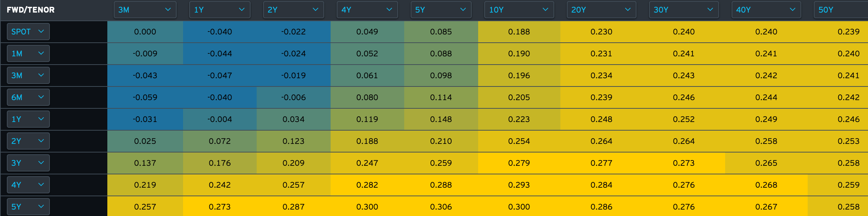This screenshot has height=216, width=868.
Task: Select cell 0.000 in SPOT row
Action: click(x=145, y=32)
